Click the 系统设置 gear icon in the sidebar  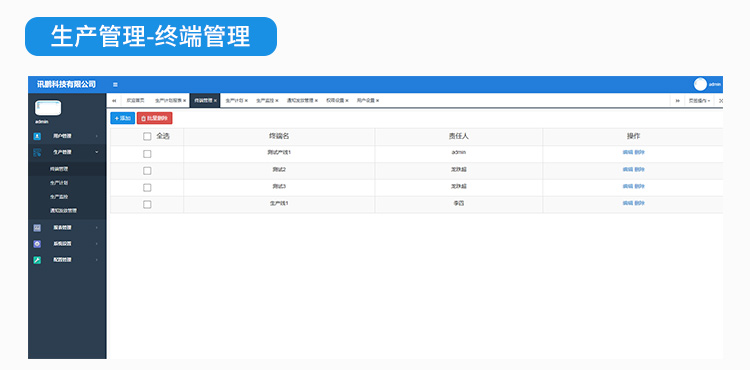[37, 244]
